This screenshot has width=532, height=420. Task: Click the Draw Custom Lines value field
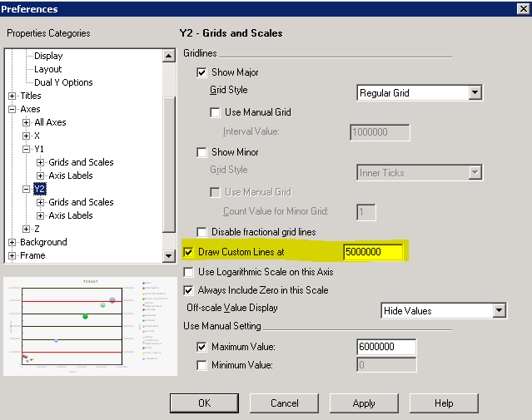coord(372,252)
